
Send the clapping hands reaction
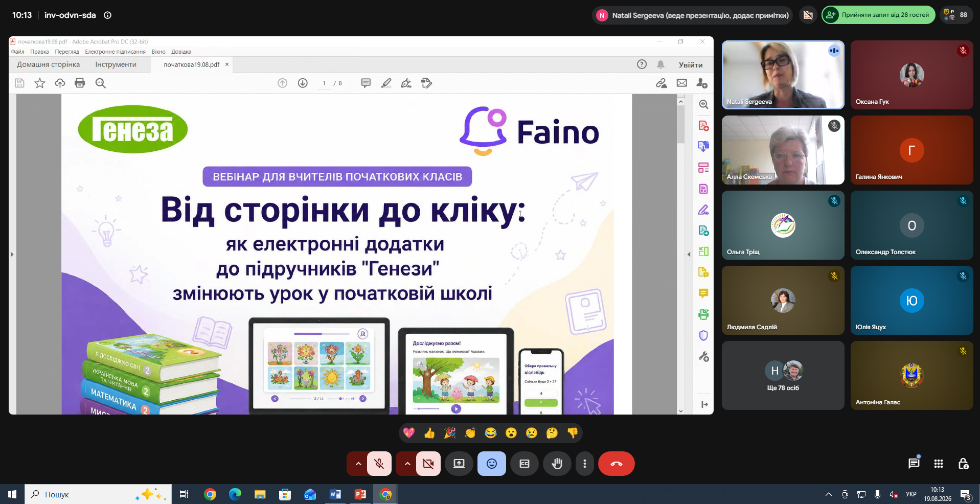pos(470,433)
